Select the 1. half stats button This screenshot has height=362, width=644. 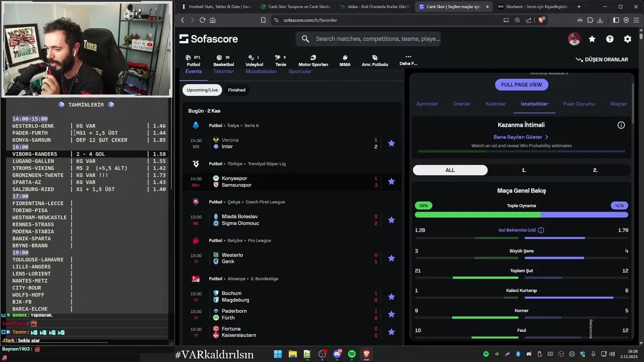pos(524,170)
